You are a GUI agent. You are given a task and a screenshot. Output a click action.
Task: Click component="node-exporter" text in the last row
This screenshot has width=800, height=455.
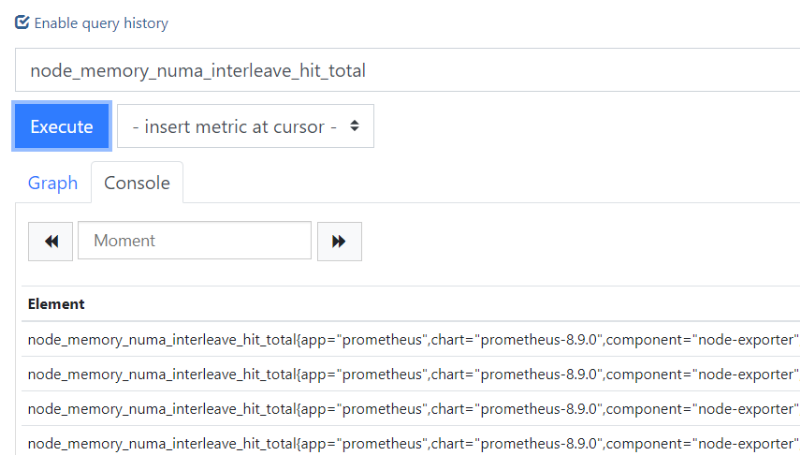click(702, 444)
